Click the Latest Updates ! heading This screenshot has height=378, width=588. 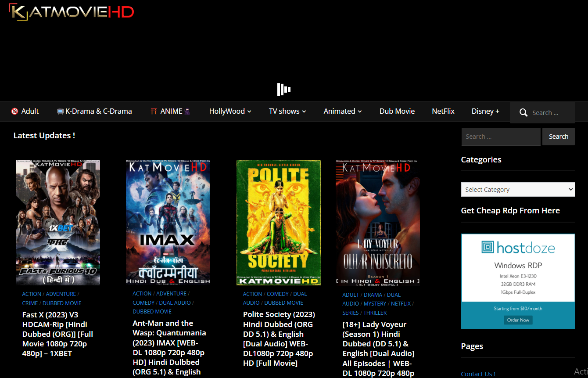[44, 136]
